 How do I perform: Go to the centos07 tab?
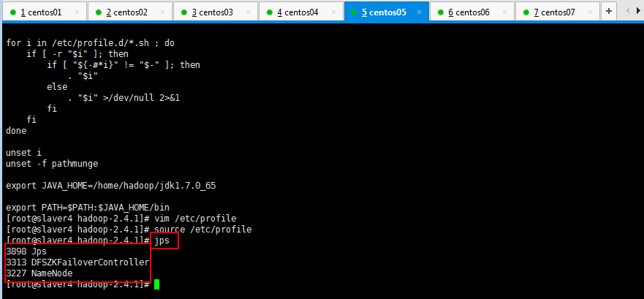[554, 12]
